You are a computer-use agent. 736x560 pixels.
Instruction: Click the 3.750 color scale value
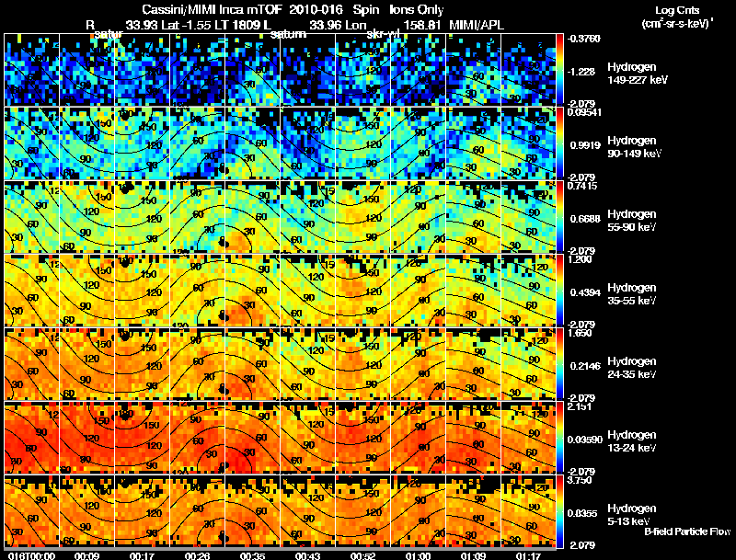[x=580, y=480]
